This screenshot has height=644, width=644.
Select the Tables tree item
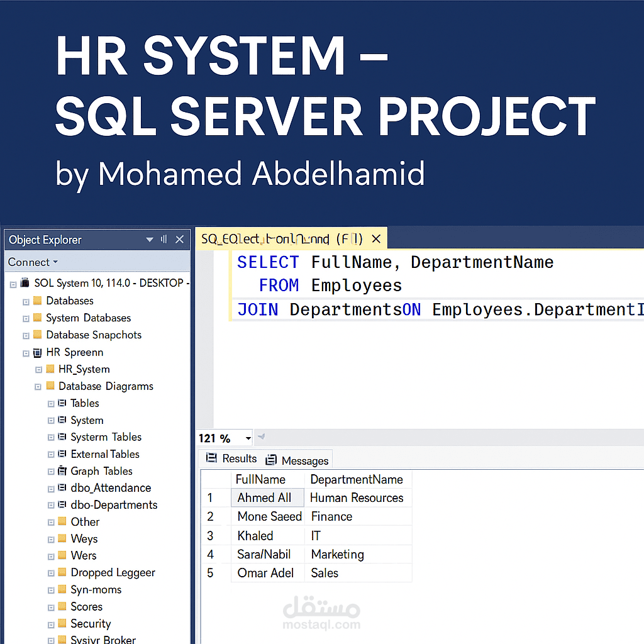pos(85,403)
